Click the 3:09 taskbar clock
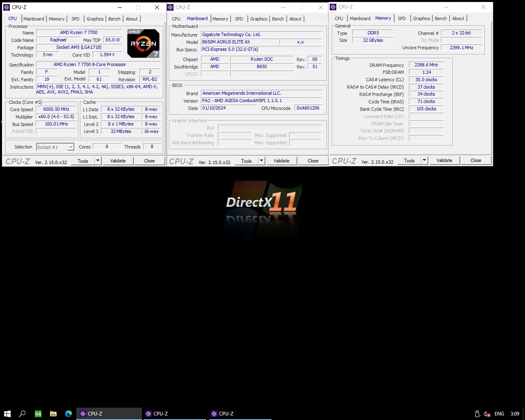Image resolution: width=525 pixels, height=420 pixels. [515, 414]
